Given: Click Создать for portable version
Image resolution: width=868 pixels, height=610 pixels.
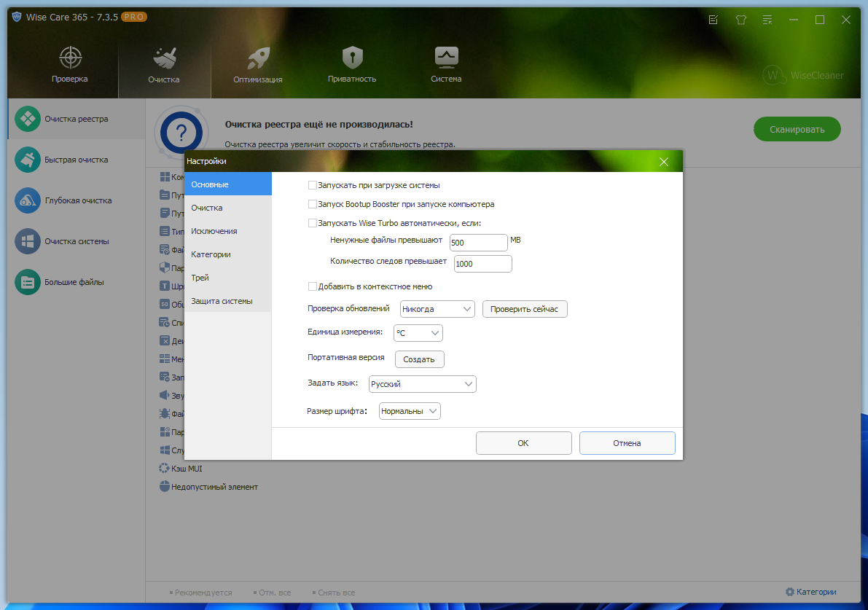Looking at the screenshot, I should pos(419,359).
